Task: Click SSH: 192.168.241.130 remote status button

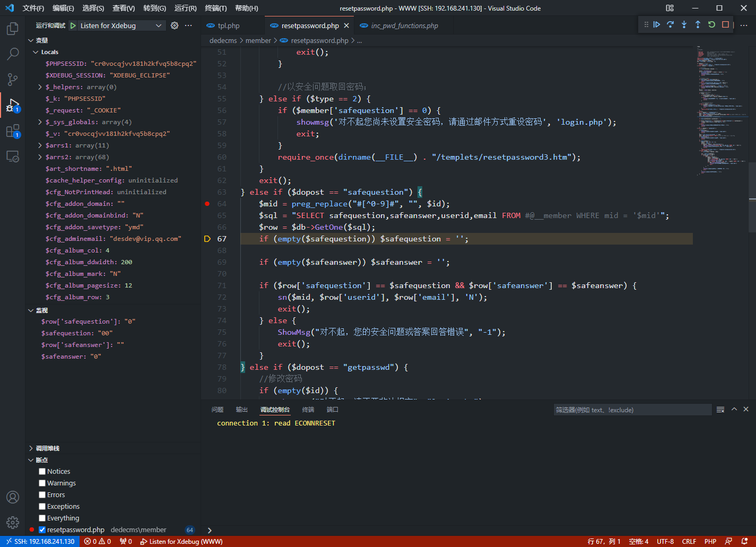Action: pos(40,541)
